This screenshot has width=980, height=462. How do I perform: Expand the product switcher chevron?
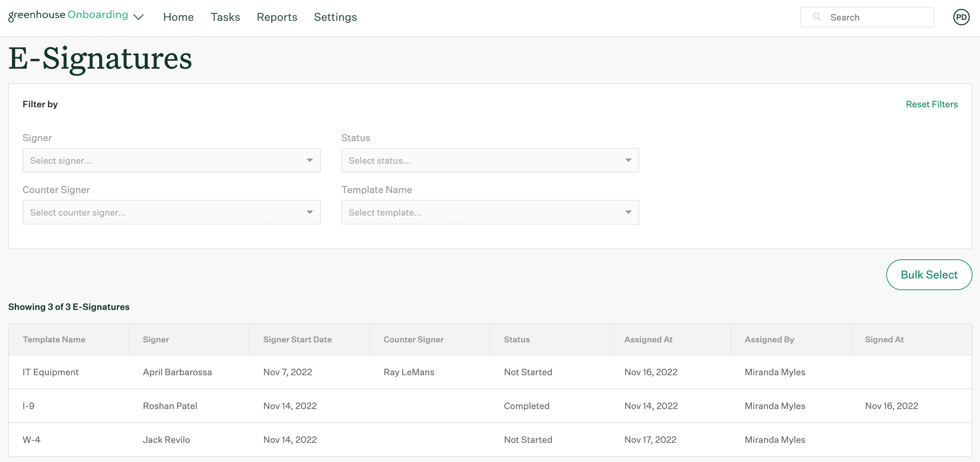click(x=138, y=17)
